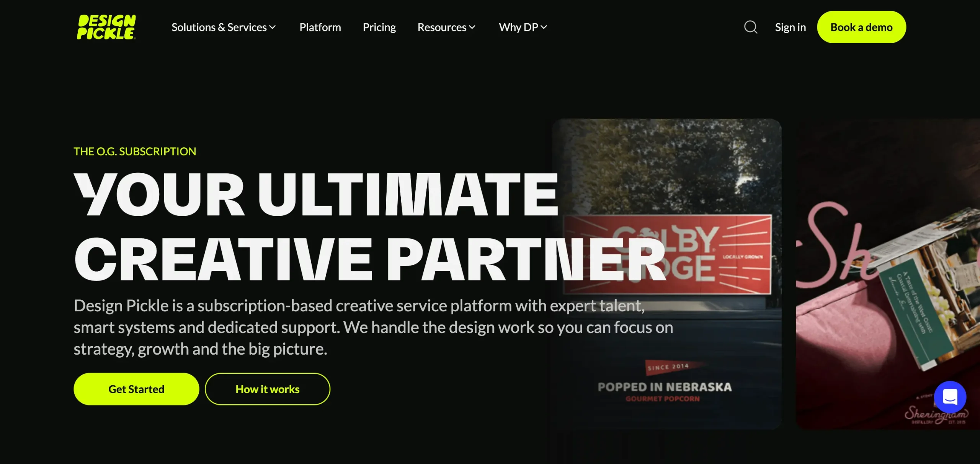Image resolution: width=980 pixels, height=464 pixels.
Task: Open the blue chat widget icon
Action: coord(950,397)
